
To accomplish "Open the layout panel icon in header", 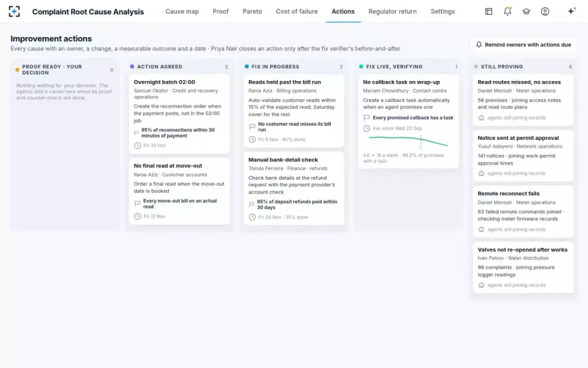I will 489,11.
